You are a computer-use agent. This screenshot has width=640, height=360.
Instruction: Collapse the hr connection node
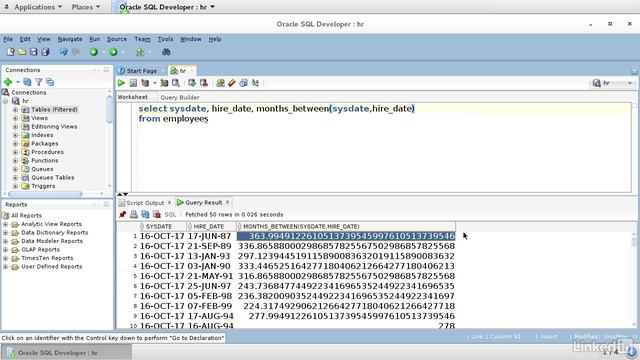(x=6, y=101)
